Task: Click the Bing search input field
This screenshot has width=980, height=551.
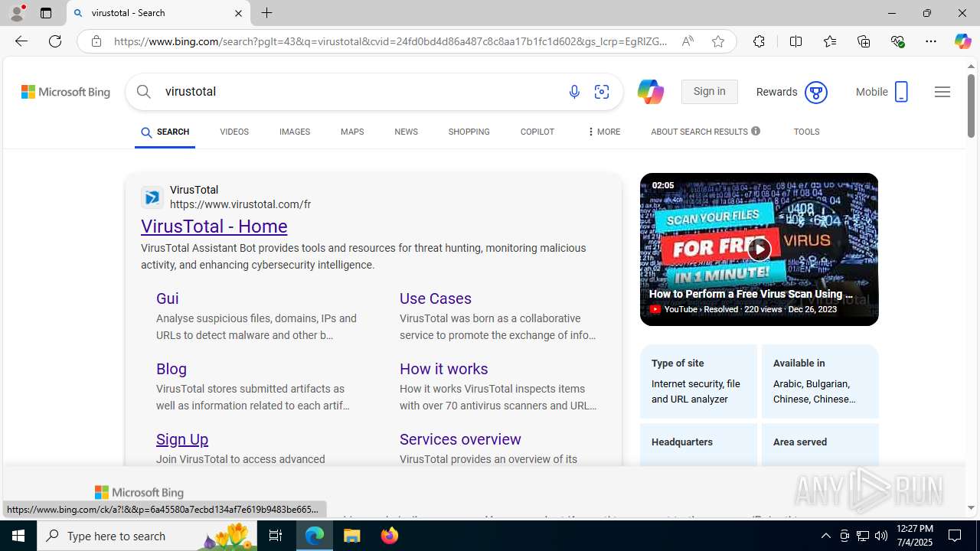Action: 360,92
